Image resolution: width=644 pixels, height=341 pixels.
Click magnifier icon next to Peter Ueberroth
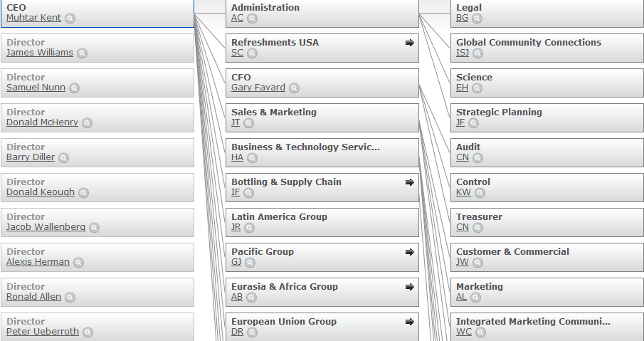[x=88, y=332]
